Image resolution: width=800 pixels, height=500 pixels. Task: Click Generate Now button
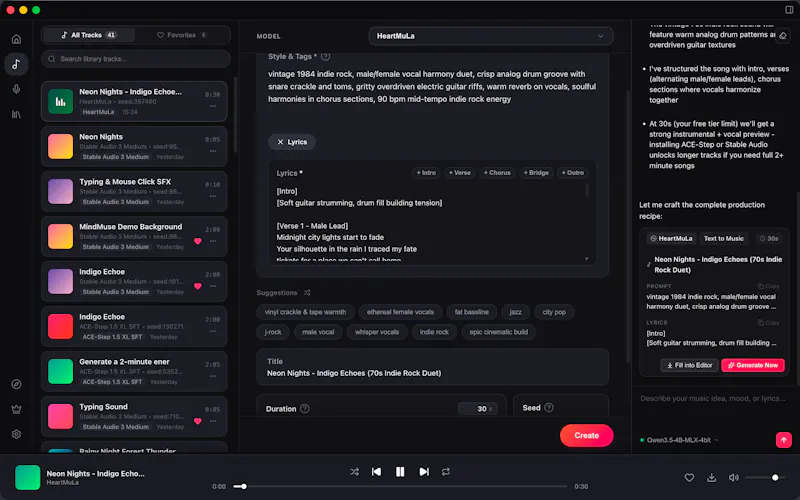pyautogui.click(x=753, y=365)
